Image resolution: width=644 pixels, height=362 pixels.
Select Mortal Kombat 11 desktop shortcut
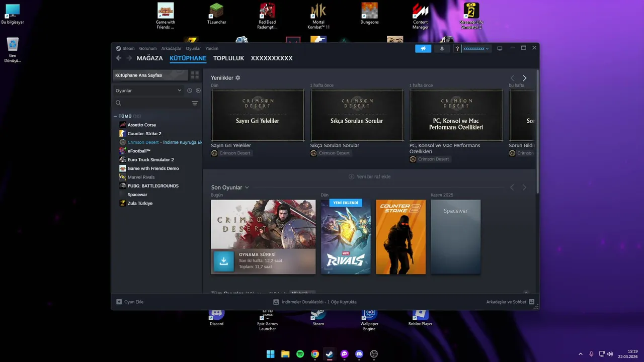click(318, 16)
